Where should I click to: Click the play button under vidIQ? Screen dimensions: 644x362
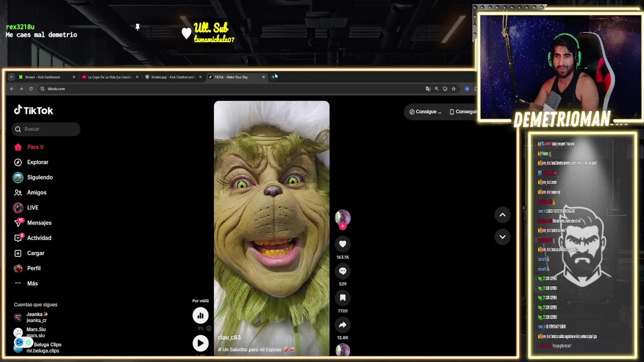[200, 343]
